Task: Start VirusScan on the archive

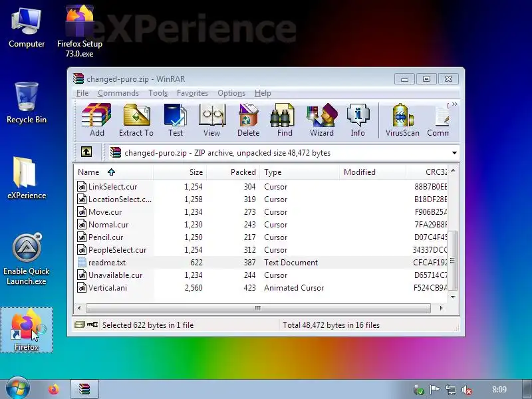Action: pyautogui.click(x=402, y=120)
